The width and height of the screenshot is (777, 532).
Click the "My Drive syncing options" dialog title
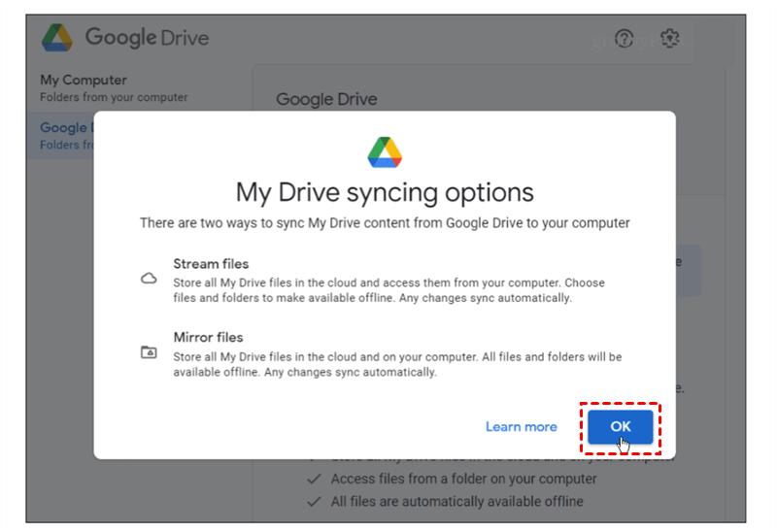tap(385, 190)
